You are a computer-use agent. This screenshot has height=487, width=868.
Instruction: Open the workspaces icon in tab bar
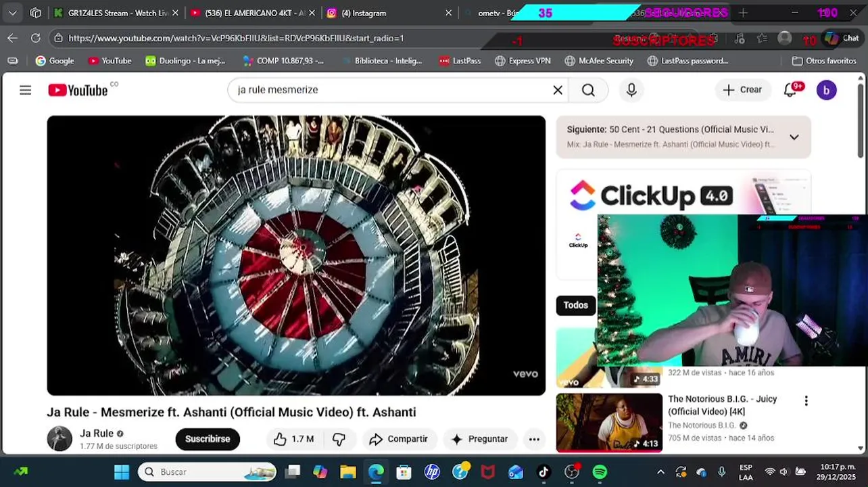click(36, 13)
